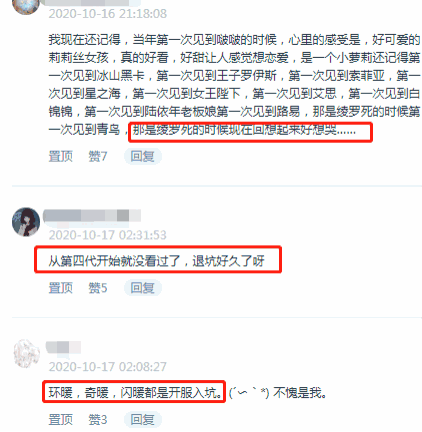Screen dimensions: 422x432
Task: Click 回复 under the 赞7 comment
Action: pos(142,156)
